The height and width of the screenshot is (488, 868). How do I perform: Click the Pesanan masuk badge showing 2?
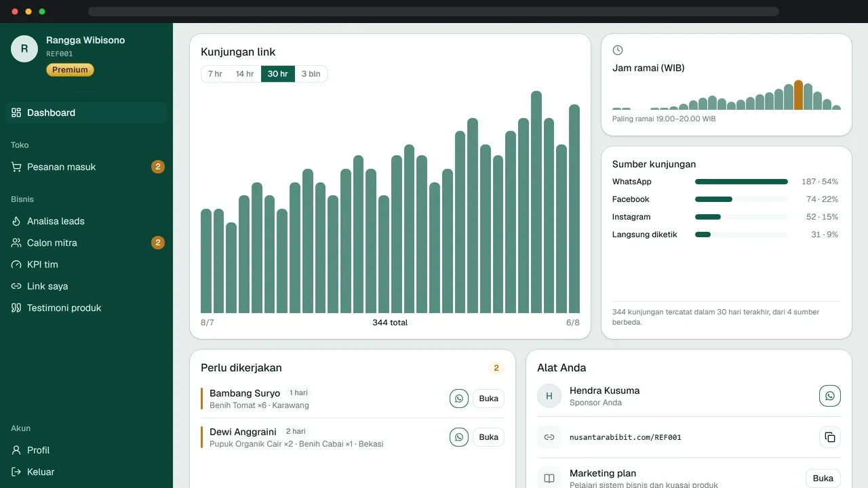[158, 167]
